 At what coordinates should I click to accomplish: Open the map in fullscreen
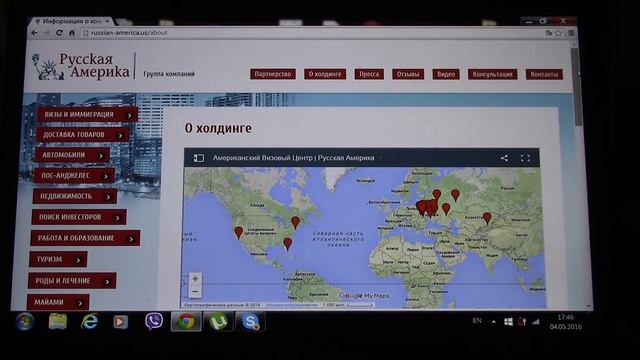(x=525, y=158)
